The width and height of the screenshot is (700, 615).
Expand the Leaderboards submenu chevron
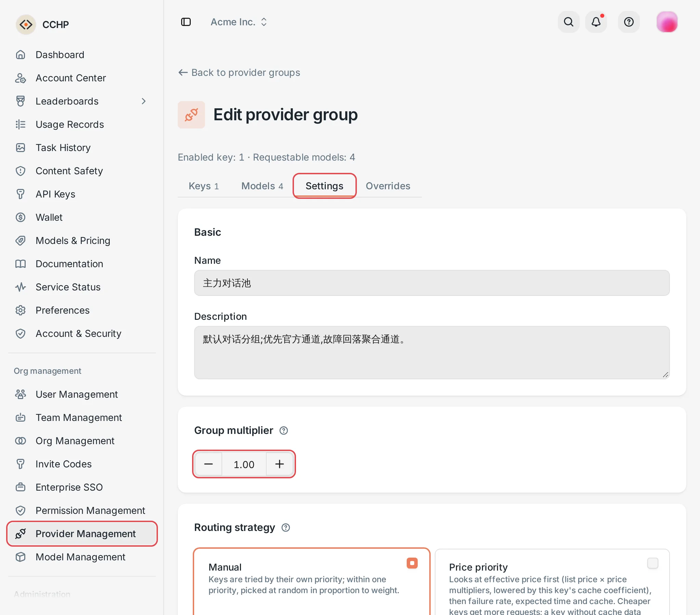[x=144, y=101]
